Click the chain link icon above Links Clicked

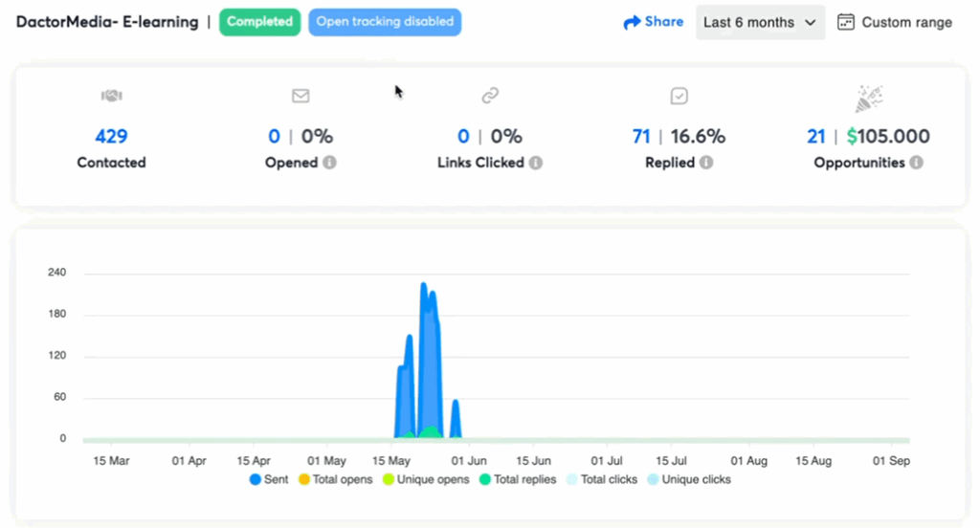pos(490,96)
